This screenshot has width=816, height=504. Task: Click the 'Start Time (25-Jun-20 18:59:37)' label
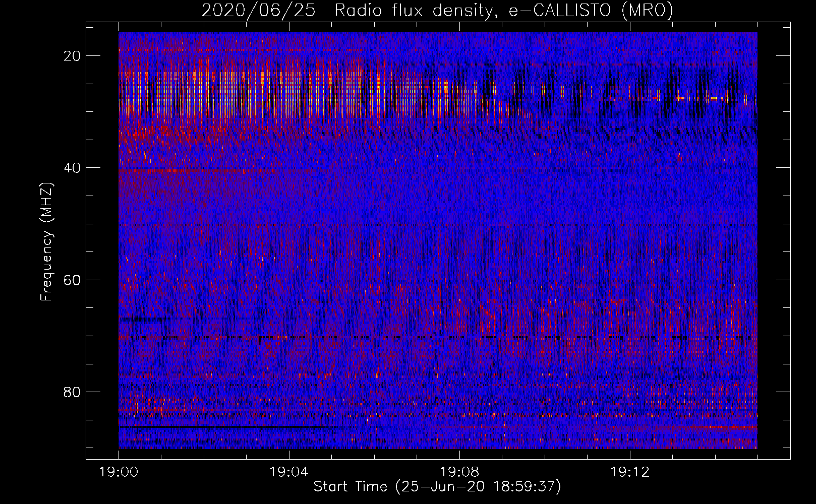[437, 487]
